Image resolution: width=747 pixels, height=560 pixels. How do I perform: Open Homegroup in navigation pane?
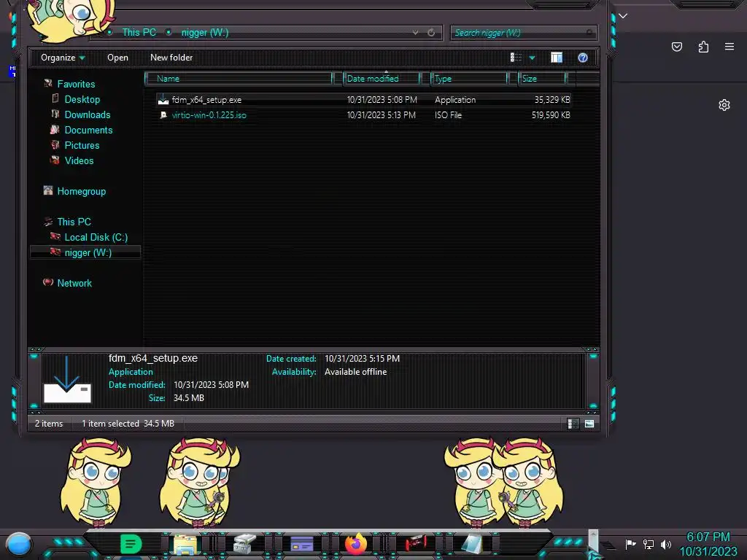click(x=82, y=191)
